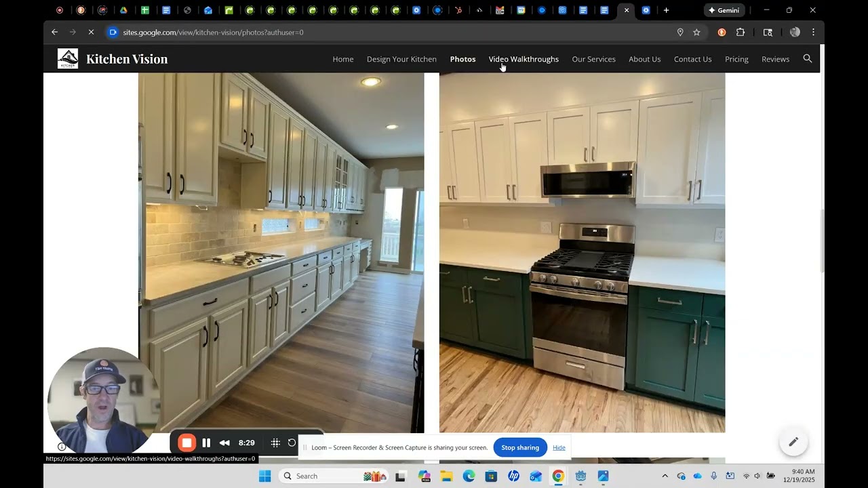
Task: Switch to the Google Sheets tab
Action: coord(144,10)
